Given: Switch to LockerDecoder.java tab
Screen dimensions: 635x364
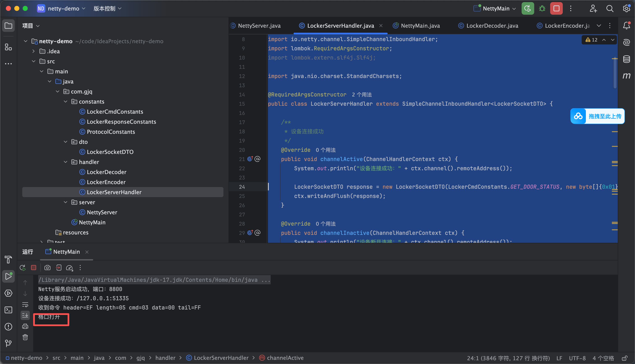Looking at the screenshot, I should tap(488, 26).
